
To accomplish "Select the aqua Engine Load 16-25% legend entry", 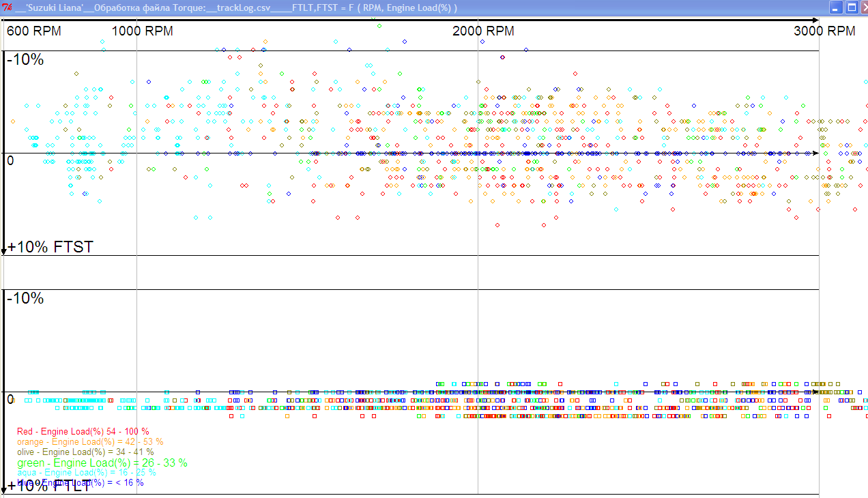I will point(86,472).
